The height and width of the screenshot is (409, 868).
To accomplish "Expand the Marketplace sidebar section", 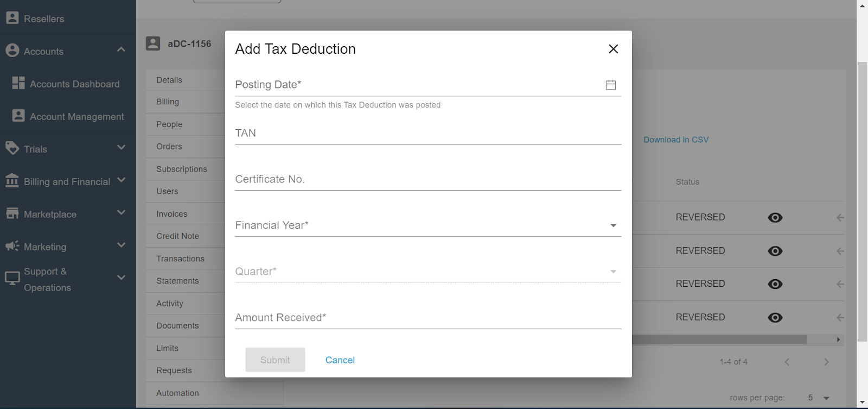I will pos(121,212).
